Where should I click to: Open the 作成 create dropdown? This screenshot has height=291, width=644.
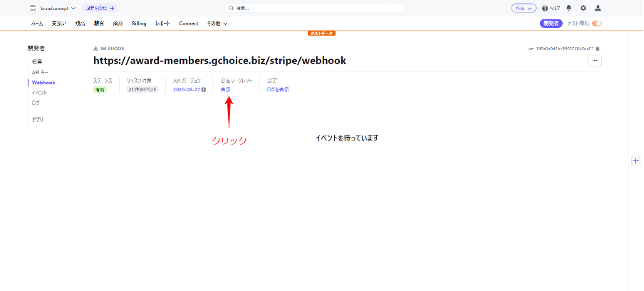(x=523, y=8)
